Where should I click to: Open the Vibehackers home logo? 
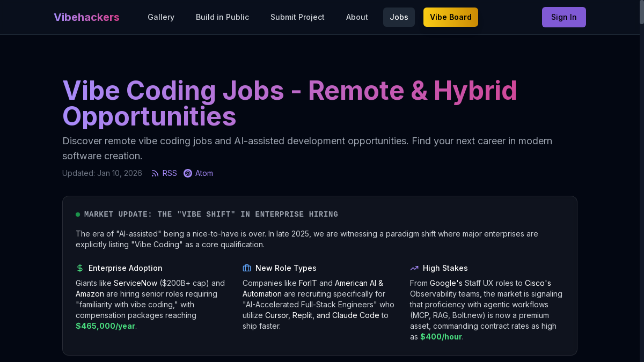[86, 17]
